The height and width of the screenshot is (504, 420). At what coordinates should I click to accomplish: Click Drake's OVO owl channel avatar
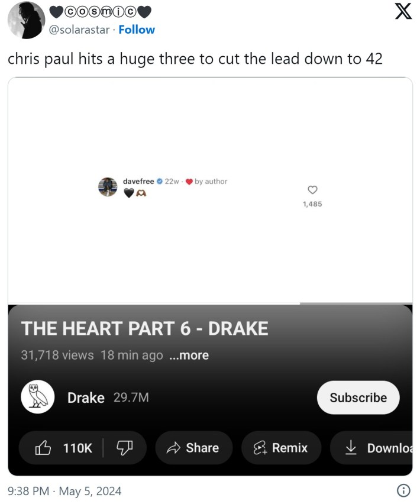tap(38, 397)
